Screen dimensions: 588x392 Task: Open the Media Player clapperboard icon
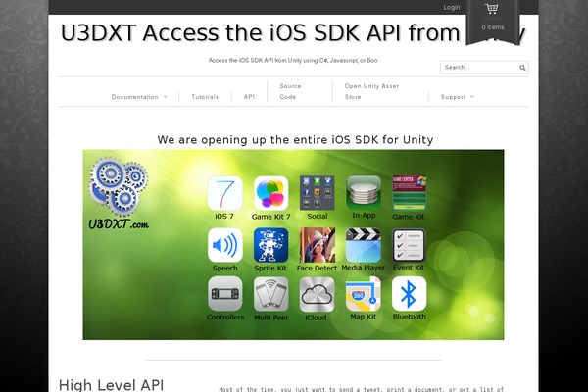point(364,245)
